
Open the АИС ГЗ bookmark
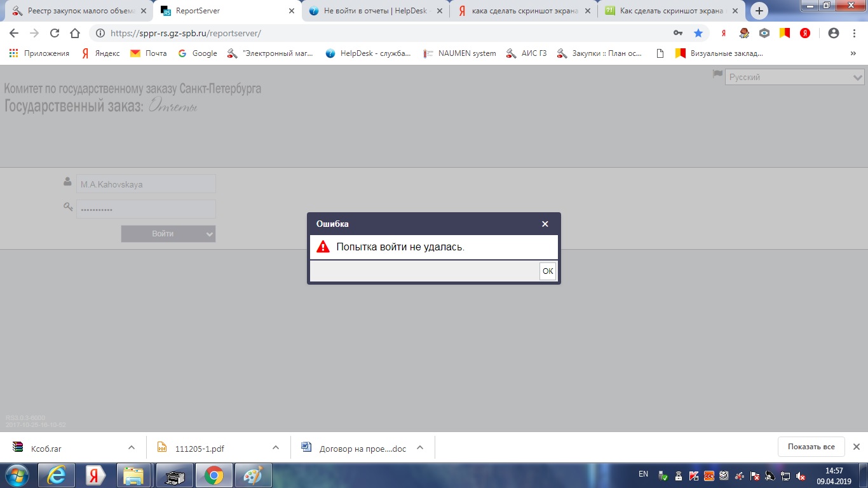527,53
